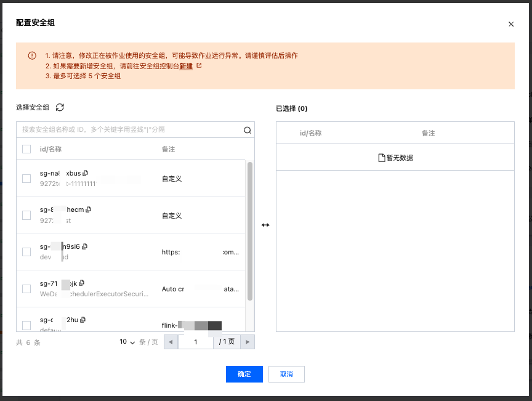Check the select-all checkbox in header

coord(26,149)
